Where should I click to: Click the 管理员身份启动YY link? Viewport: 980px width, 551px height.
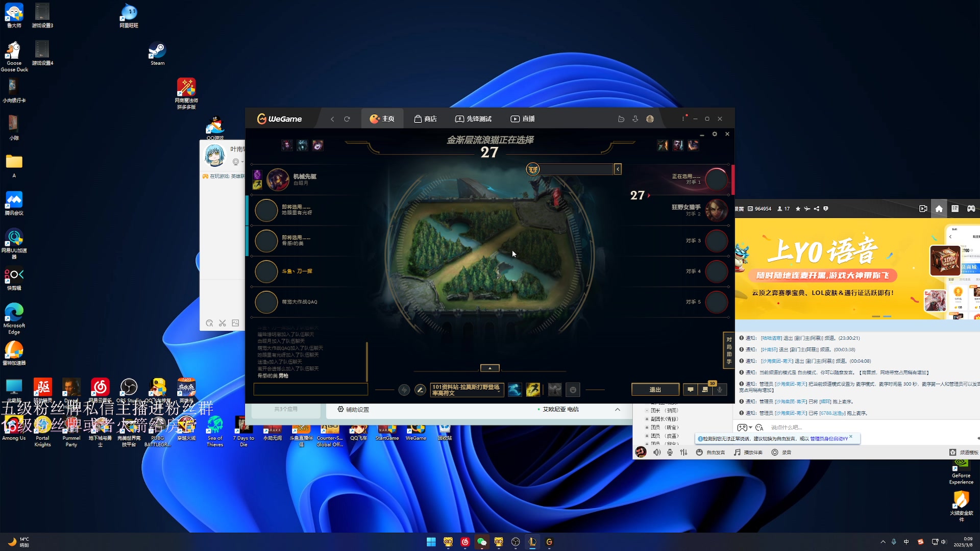coord(828,439)
